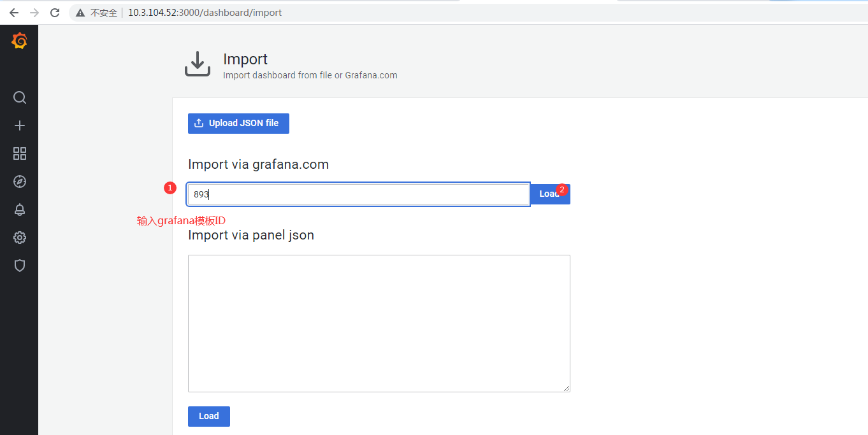Open the Explore compass icon

point(20,182)
